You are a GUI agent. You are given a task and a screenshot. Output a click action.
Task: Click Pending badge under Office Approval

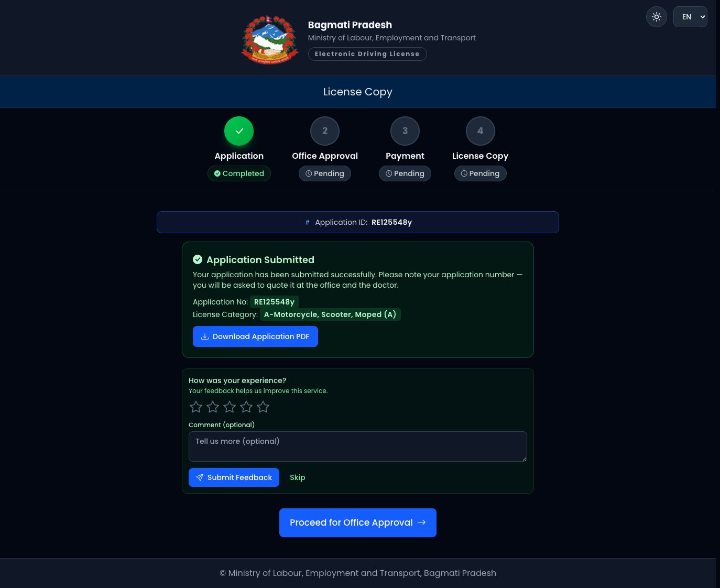[325, 173]
